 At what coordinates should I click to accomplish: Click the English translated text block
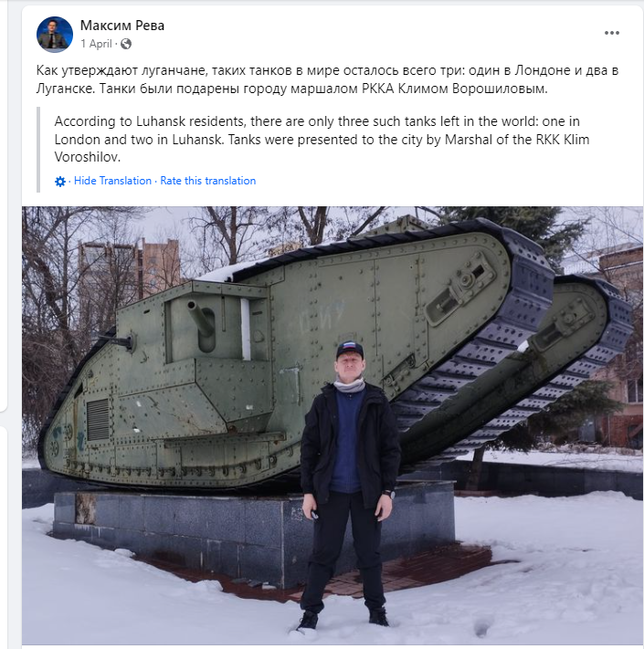pyautogui.click(x=322, y=139)
